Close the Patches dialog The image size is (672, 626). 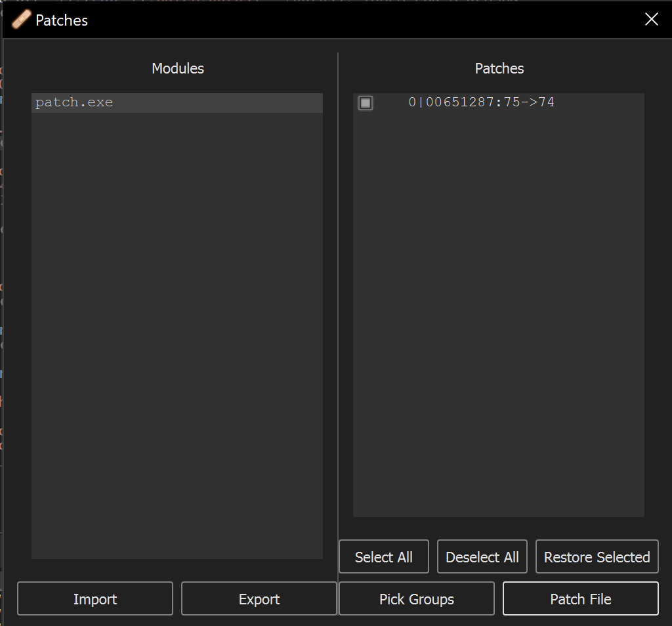(x=651, y=19)
